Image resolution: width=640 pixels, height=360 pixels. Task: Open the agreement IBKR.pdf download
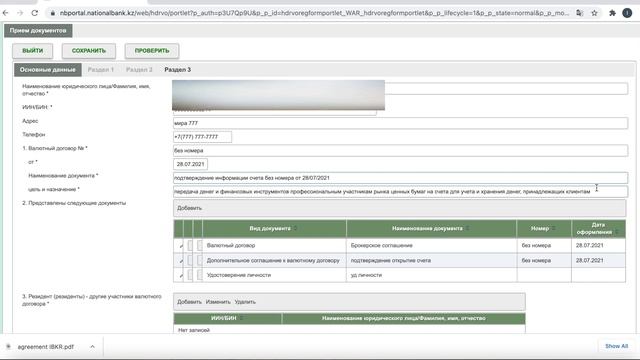click(x=46, y=347)
